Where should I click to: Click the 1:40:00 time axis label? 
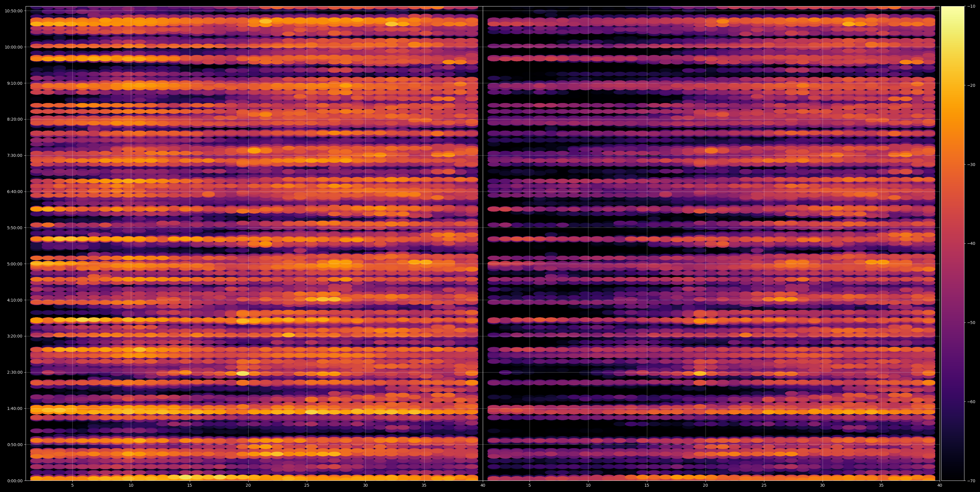[x=15, y=408]
